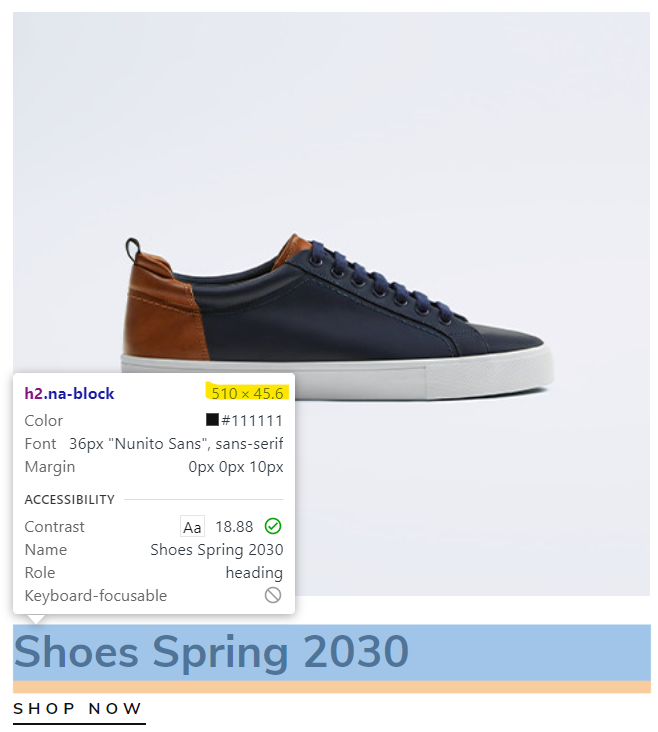The height and width of the screenshot is (732, 658).
Task: Click the h2.na-block element label
Action: [69, 394]
